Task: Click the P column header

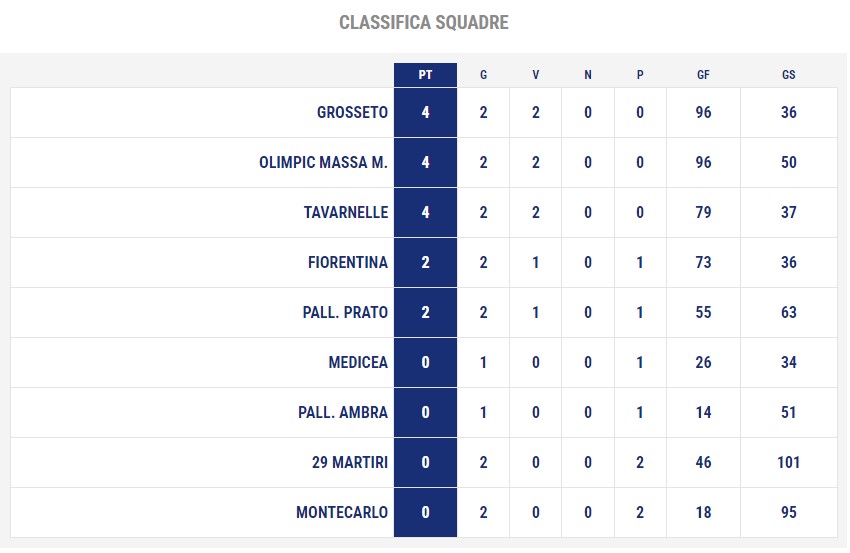Action: 640,75
